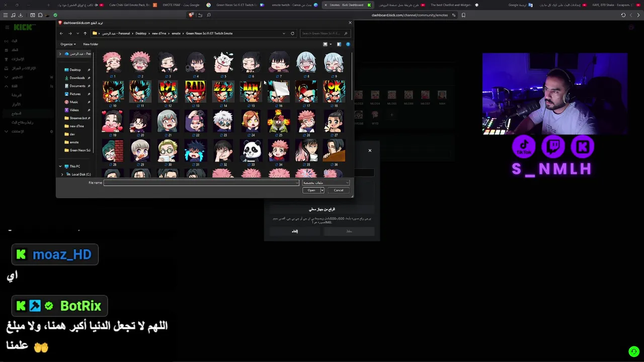Go up one folder level
Image resolution: width=644 pixels, height=362 pixels.
click(x=85, y=33)
